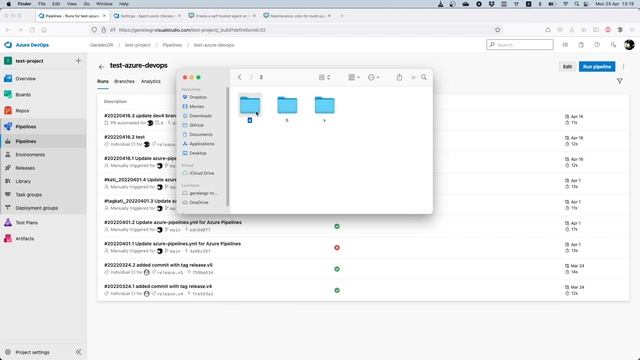Open Task groups in the sidebar
Viewport: 640px width, 360px height.
[29, 195]
